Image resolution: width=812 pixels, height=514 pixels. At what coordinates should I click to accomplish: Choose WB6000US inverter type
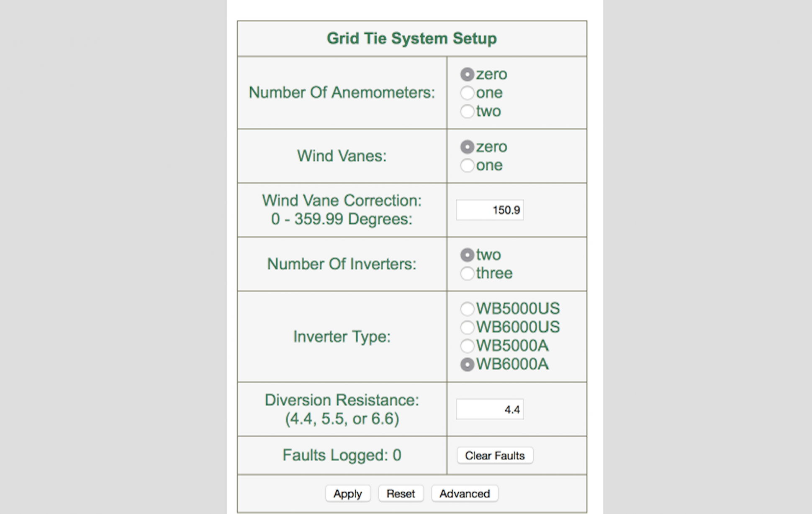point(467,327)
